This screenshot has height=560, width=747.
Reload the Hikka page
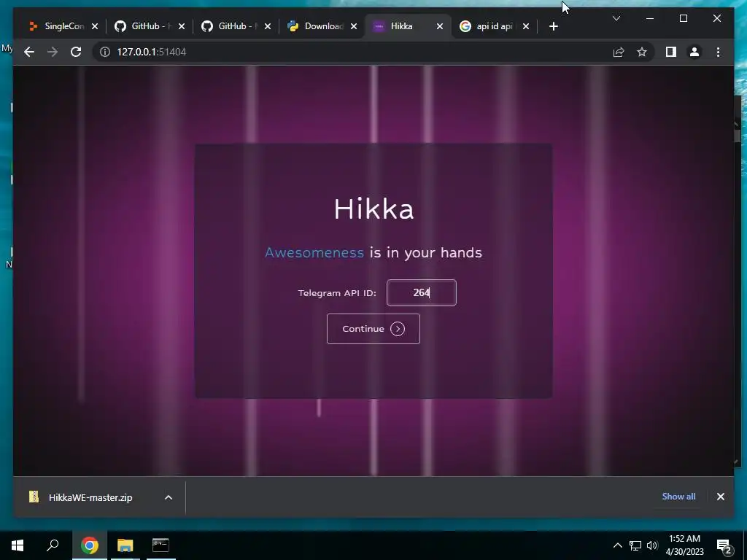tap(76, 52)
